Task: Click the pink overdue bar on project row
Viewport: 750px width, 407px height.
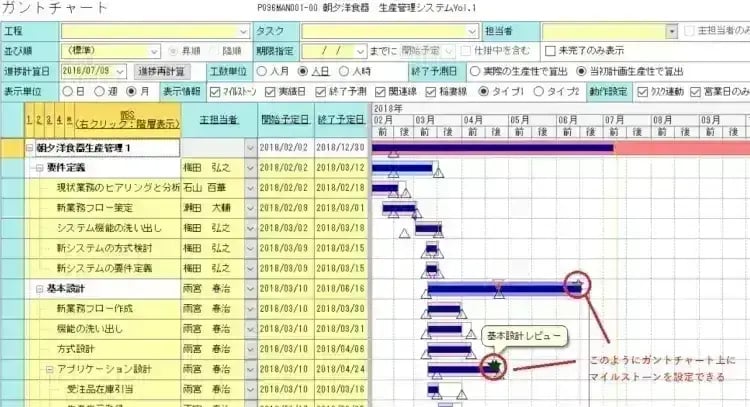Action: coord(680,148)
